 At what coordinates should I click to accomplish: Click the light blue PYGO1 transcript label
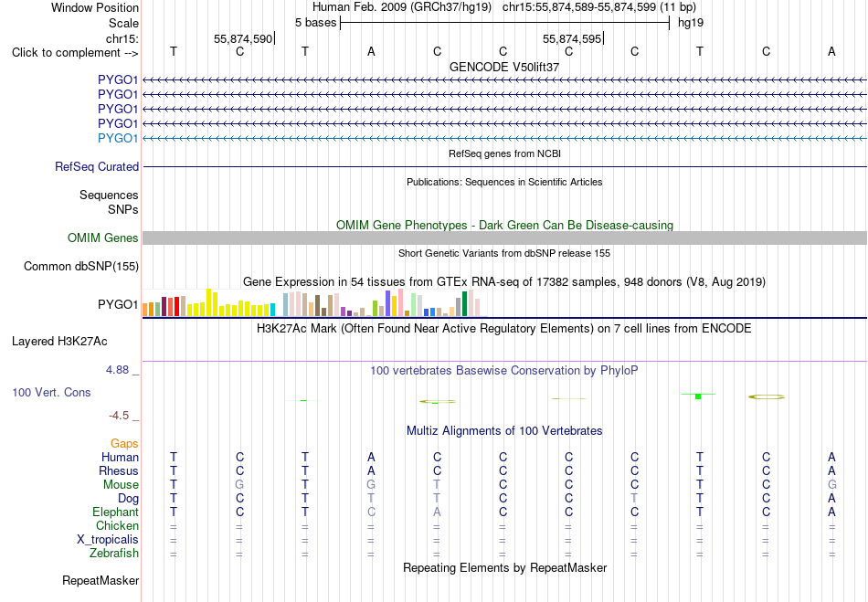point(118,138)
